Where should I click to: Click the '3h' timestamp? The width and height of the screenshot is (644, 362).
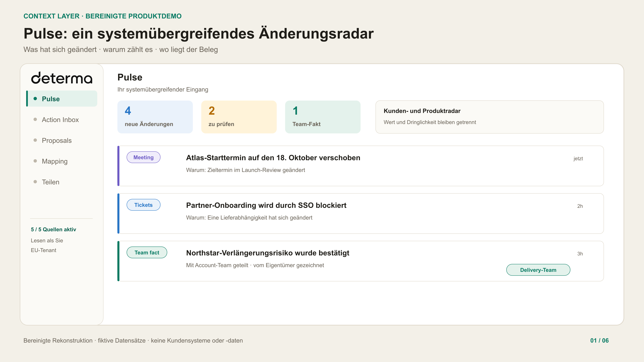pos(580,254)
